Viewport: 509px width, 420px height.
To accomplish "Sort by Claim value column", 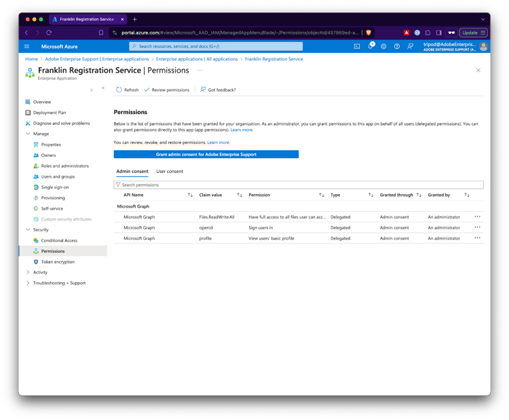I will click(x=240, y=195).
